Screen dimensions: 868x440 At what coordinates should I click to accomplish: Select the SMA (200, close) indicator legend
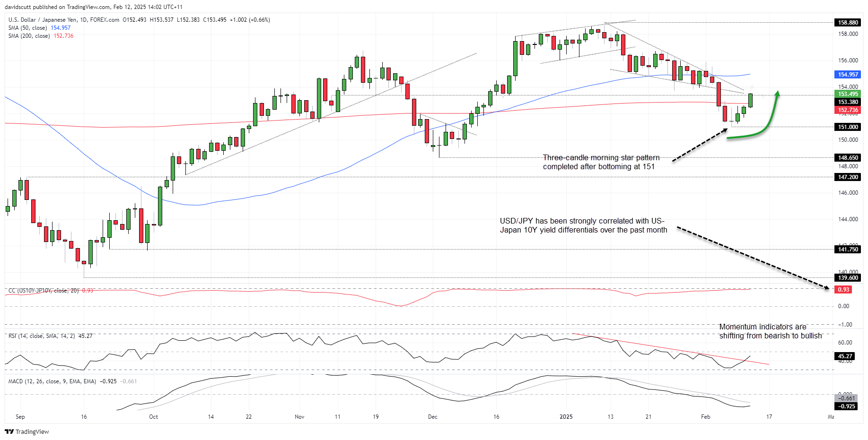(x=41, y=36)
